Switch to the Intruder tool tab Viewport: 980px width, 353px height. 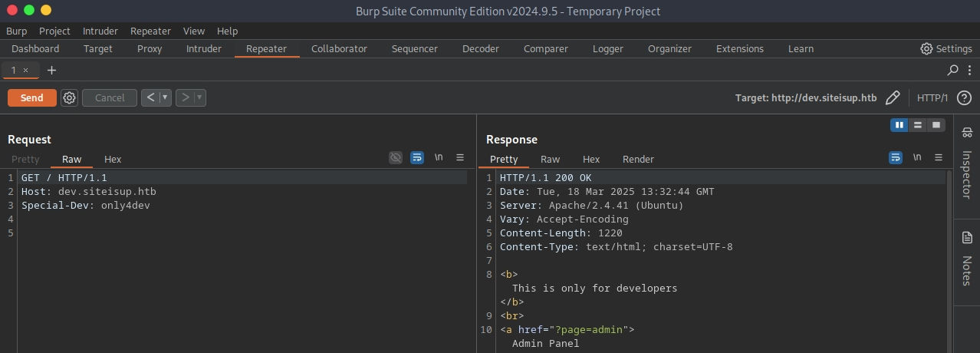click(204, 48)
